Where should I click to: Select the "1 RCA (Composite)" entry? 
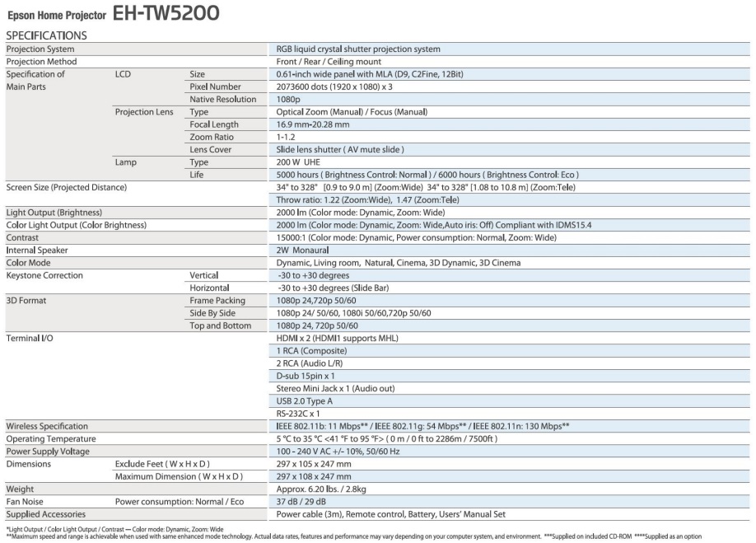click(311, 350)
